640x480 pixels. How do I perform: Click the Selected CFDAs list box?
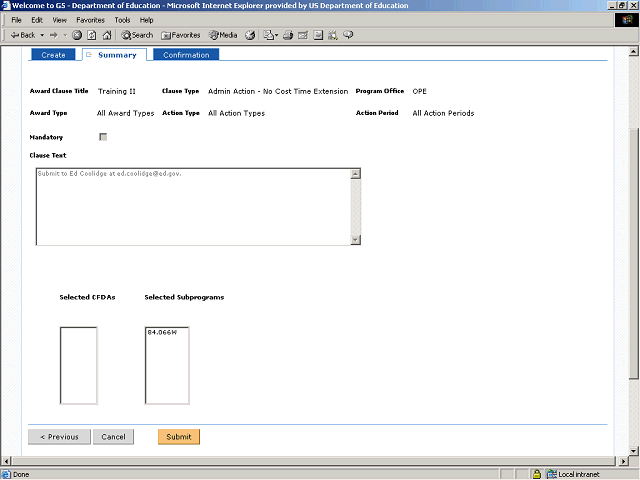click(x=78, y=365)
